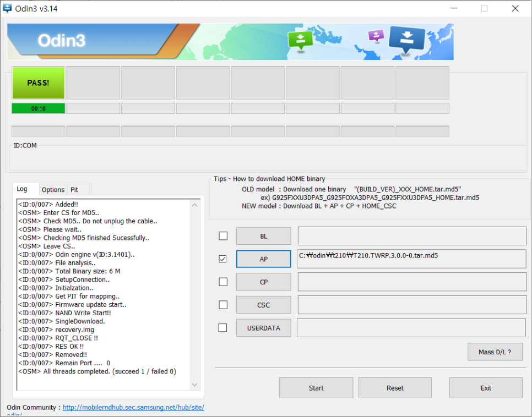Click log line 'Remain Port .... 0'
Image resolution: width=532 pixels, height=417 pixels.
[64, 363]
